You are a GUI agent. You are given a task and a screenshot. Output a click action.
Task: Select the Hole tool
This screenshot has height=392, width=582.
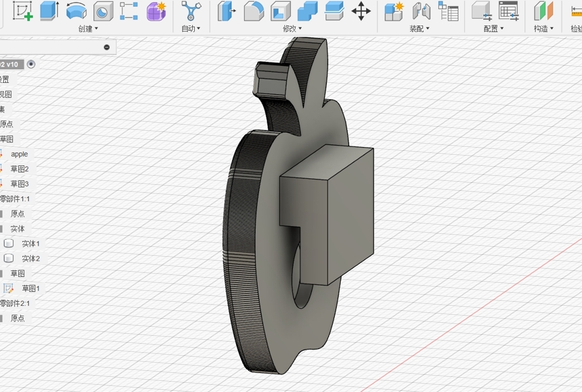103,10
